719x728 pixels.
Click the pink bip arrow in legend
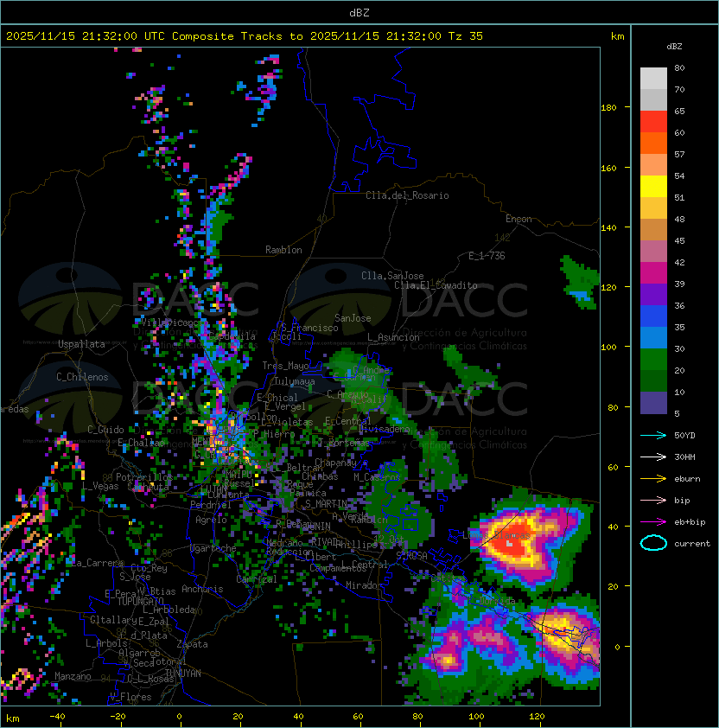click(653, 500)
